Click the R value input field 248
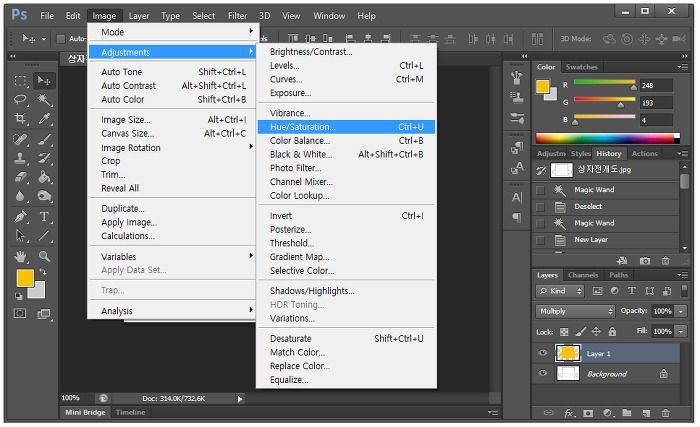700x427 pixels. [656, 85]
